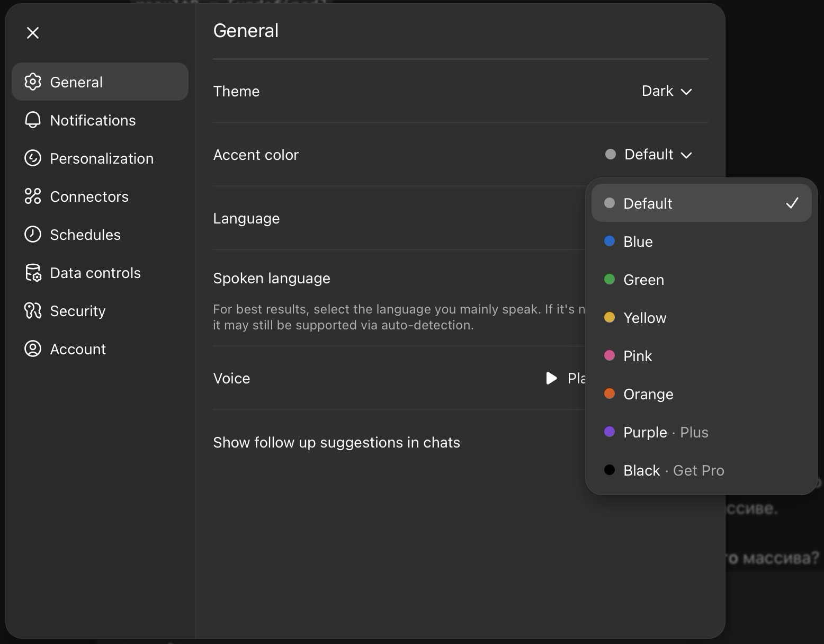Click the Account profile icon
Viewport: 824px width, 644px height.
33,349
